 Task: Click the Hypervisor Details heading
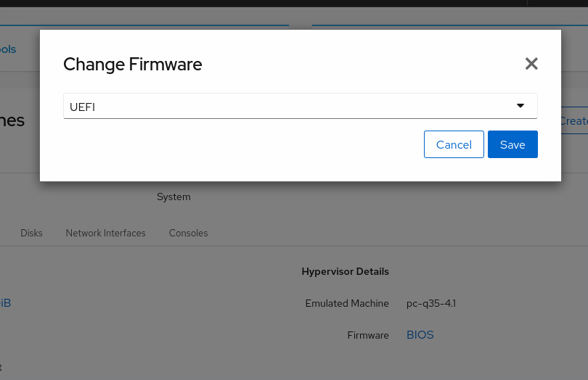(345, 271)
